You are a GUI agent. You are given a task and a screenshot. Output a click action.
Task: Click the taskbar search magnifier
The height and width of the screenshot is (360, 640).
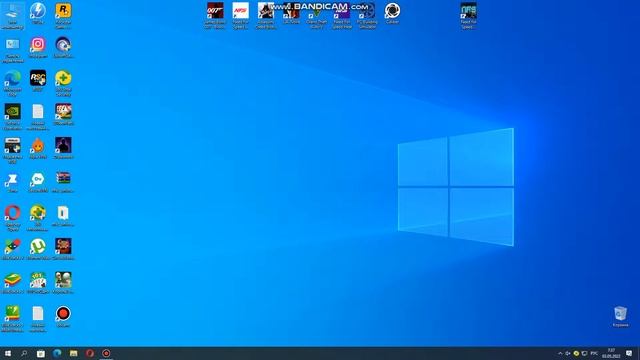(24, 353)
